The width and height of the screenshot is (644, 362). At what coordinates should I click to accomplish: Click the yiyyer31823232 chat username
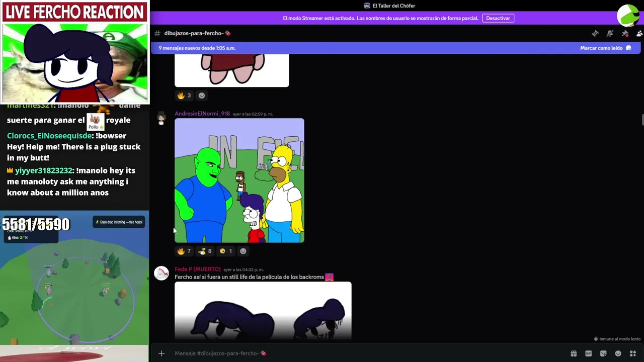(44, 171)
